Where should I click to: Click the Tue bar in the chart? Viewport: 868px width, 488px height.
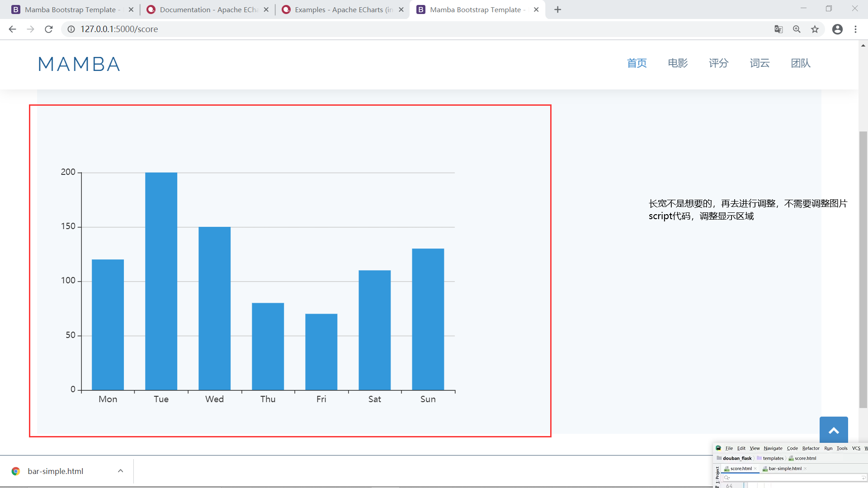161,280
